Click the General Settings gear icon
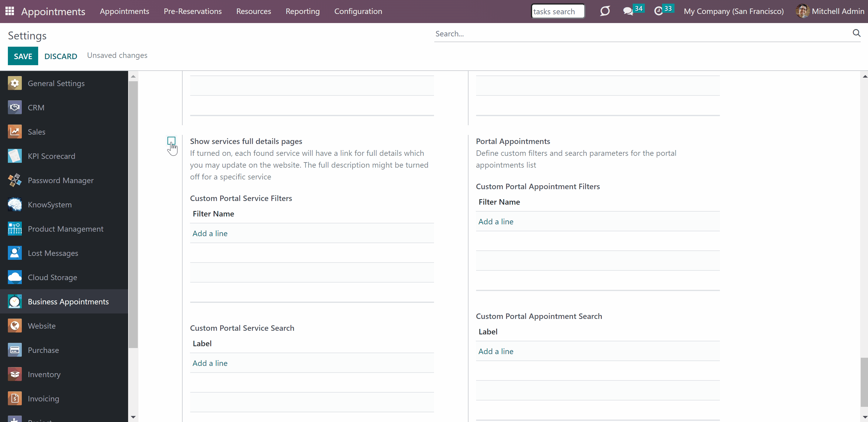 (15, 83)
